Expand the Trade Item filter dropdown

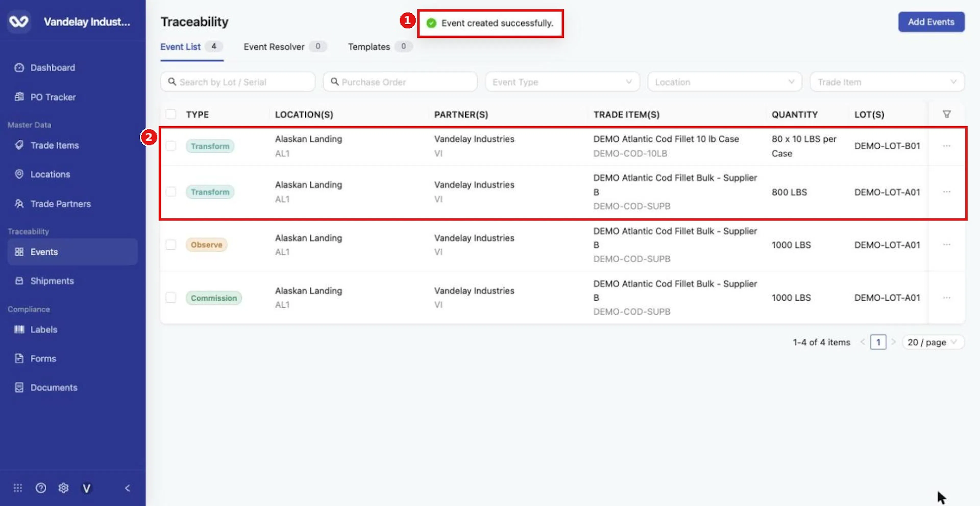click(x=887, y=82)
